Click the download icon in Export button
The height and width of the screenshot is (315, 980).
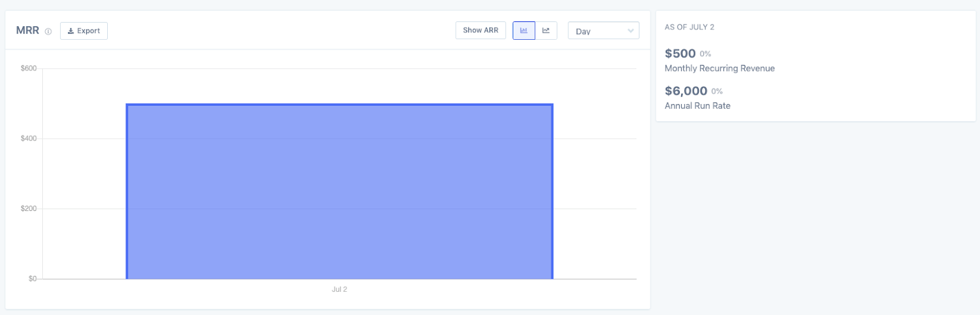(x=70, y=31)
